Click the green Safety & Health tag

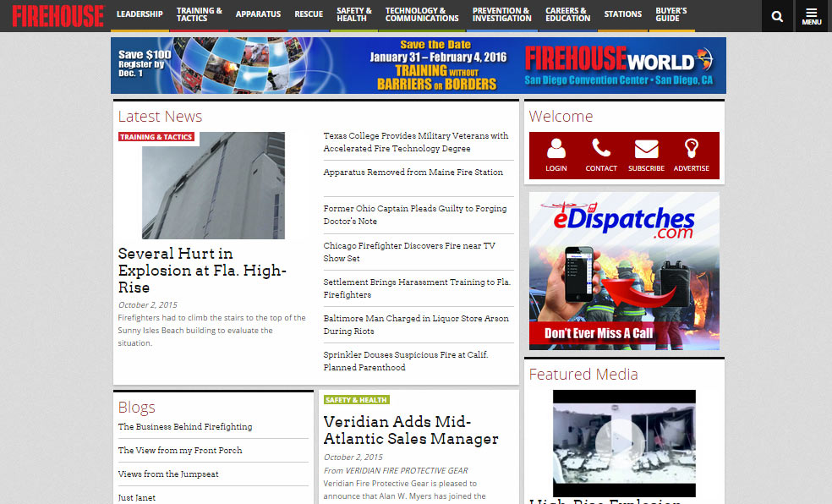coord(357,399)
